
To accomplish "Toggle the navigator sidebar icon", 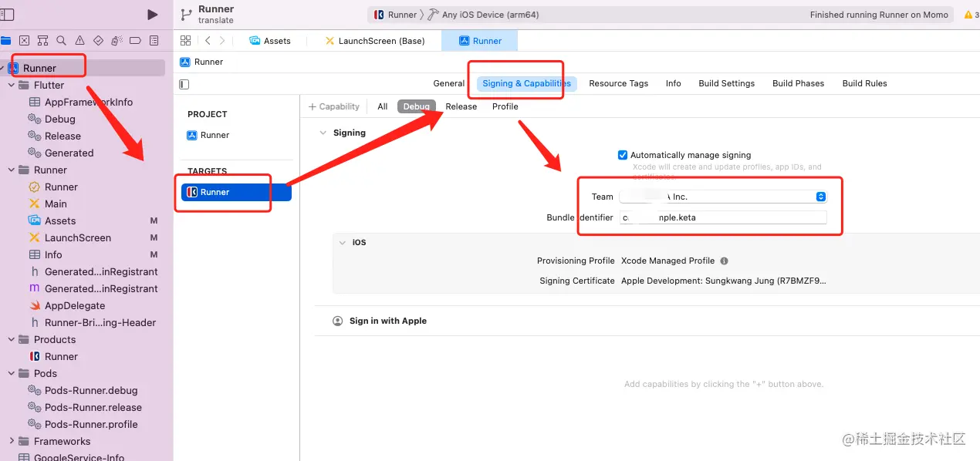I will (8, 15).
